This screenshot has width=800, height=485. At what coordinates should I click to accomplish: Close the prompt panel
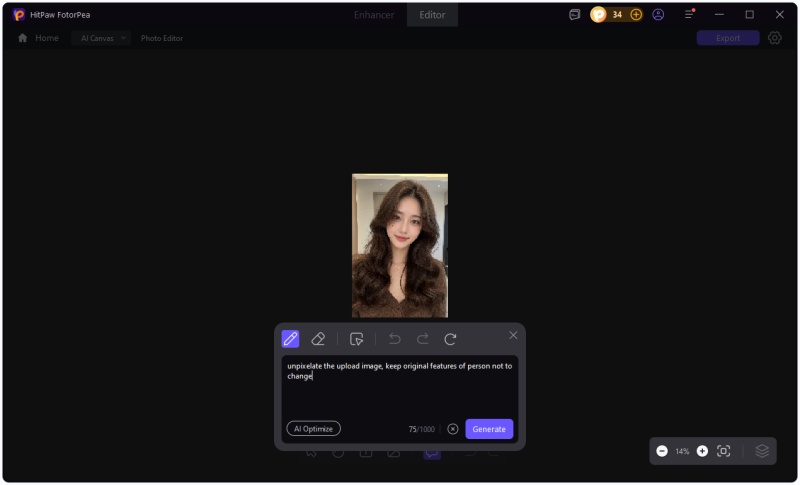(513, 335)
